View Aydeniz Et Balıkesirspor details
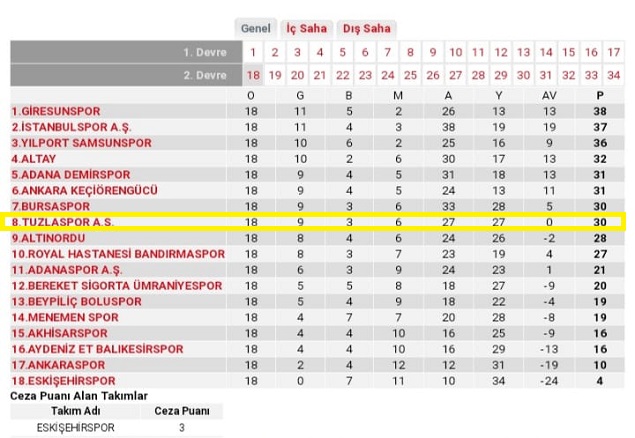This screenshot has width=635, height=438. pos(97,348)
